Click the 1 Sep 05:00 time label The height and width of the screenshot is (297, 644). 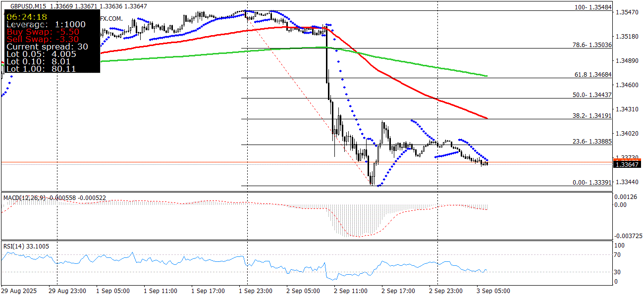tap(112, 291)
